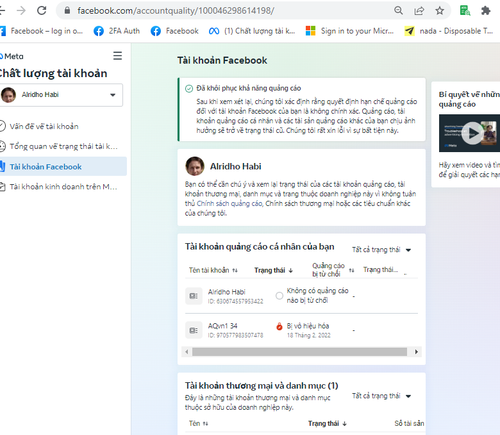Screen dimensions: 500x435
Task: Open the green sheets extension icon
Action: (x=465, y=11)
